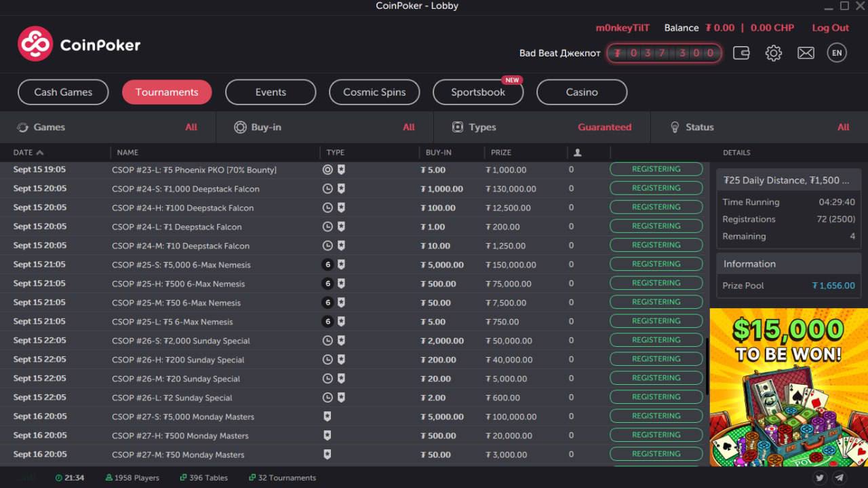Click the Log Out link
The image size is (868, 488).
(830, 28)
